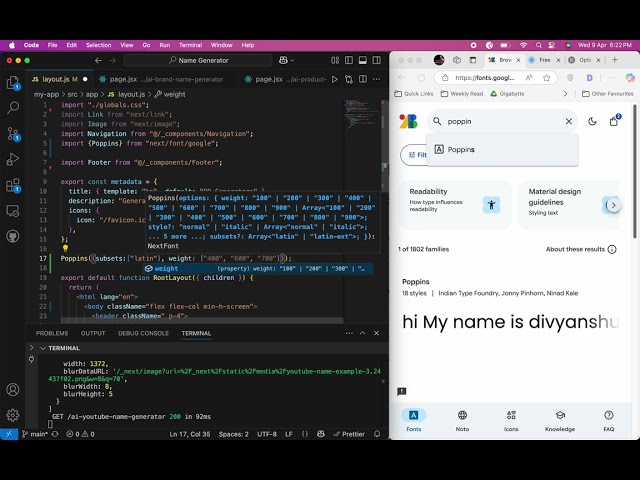640x480 pixels.
Task: Run the current file with play icon
Action: click(335, 79)
